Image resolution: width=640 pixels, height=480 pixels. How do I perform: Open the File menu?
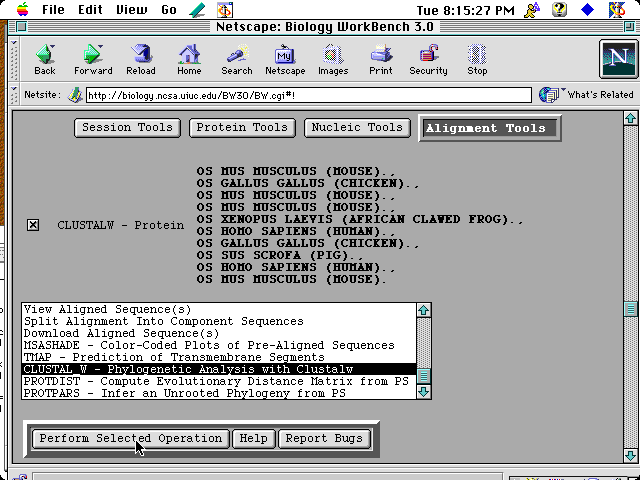coord(53,10)
